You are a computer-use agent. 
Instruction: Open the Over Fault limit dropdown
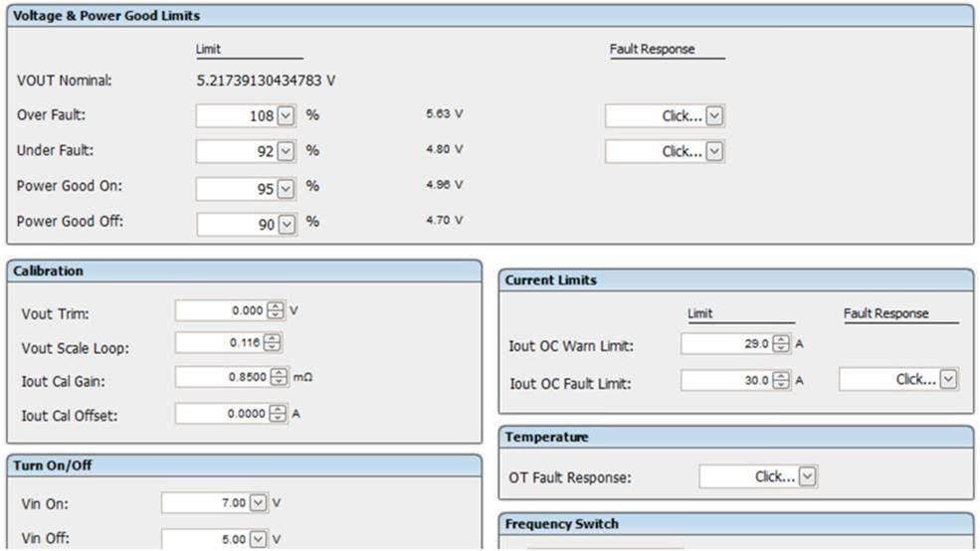[x=286, y=116]
